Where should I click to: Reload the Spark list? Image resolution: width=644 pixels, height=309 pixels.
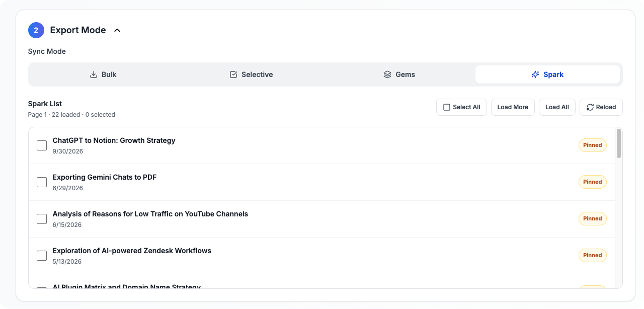pyautogui.click(x=601, y=107)
